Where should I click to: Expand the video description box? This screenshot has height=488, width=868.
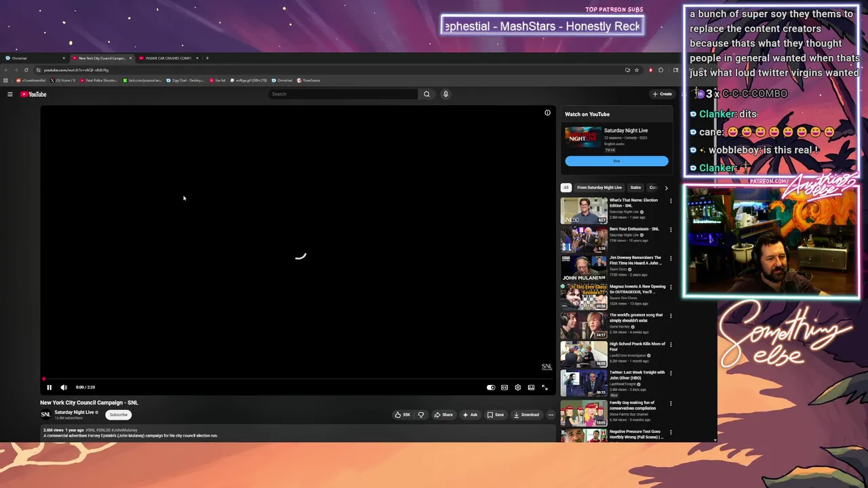pos(298,432)
